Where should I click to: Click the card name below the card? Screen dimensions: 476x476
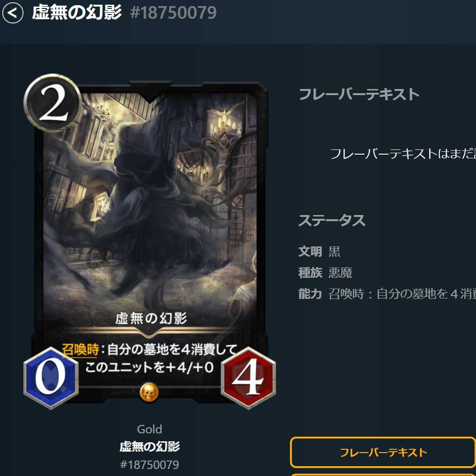149,446
